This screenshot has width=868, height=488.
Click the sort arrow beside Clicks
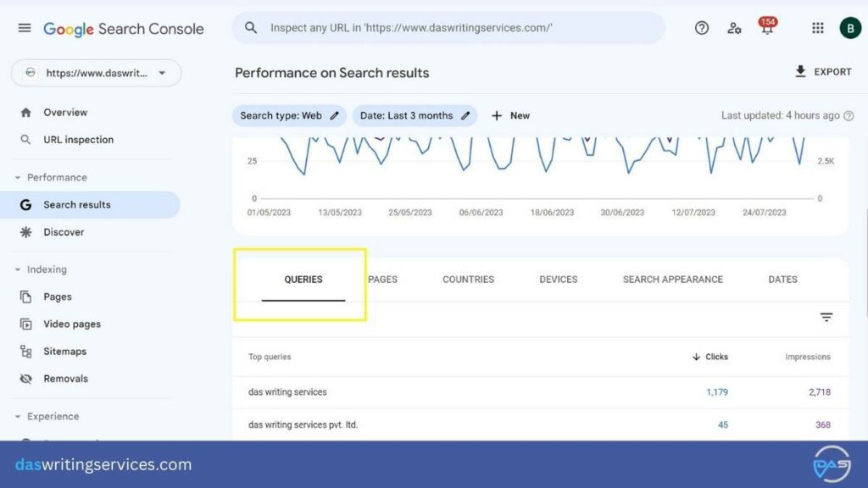696,357
